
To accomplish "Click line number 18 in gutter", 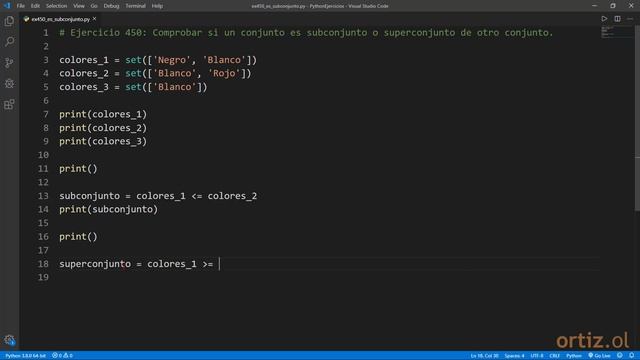I will 43,264.
